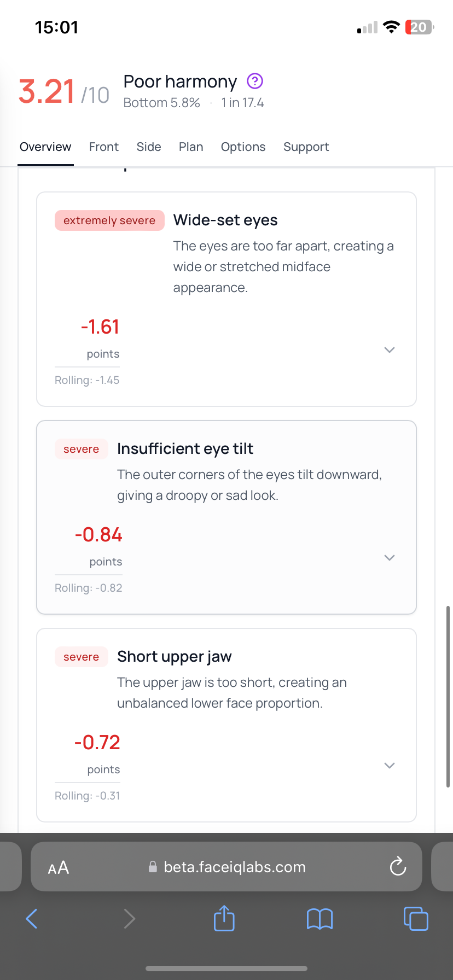
Task: Go to the Options tab
Action: point(243,147)
